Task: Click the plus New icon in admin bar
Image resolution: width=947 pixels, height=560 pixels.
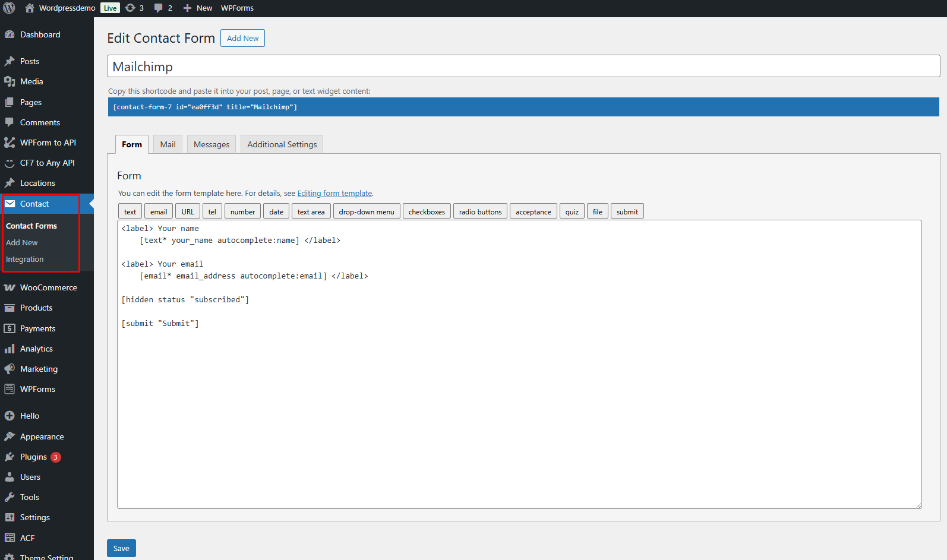Action: tap(187, 8)
